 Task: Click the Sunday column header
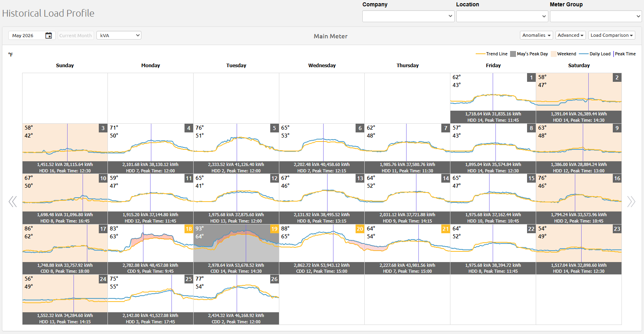point(65,65)
